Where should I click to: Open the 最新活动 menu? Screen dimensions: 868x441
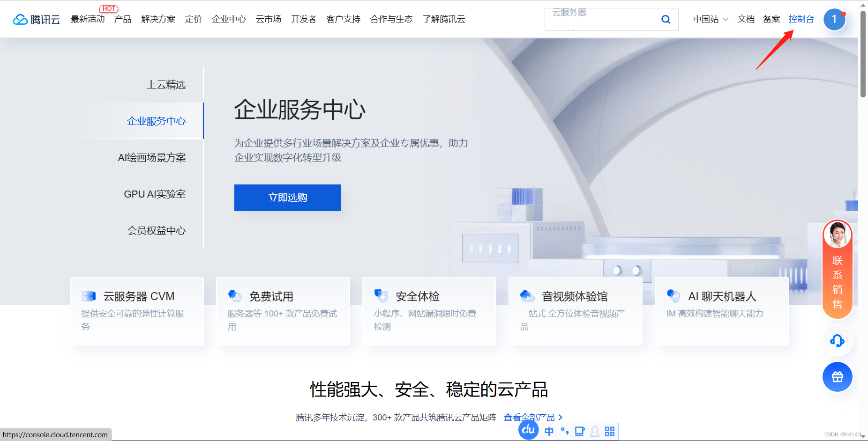[88, 19]
